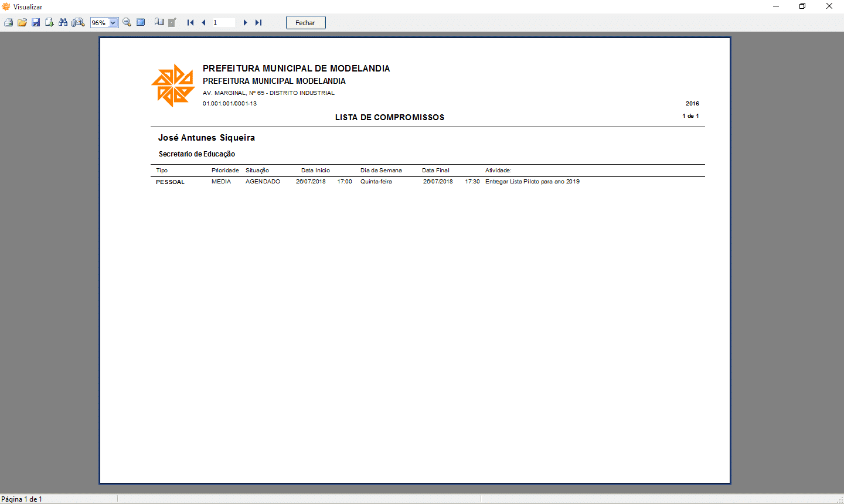Open a report file with folder icon
844x504 pixels.
[22, 23]
